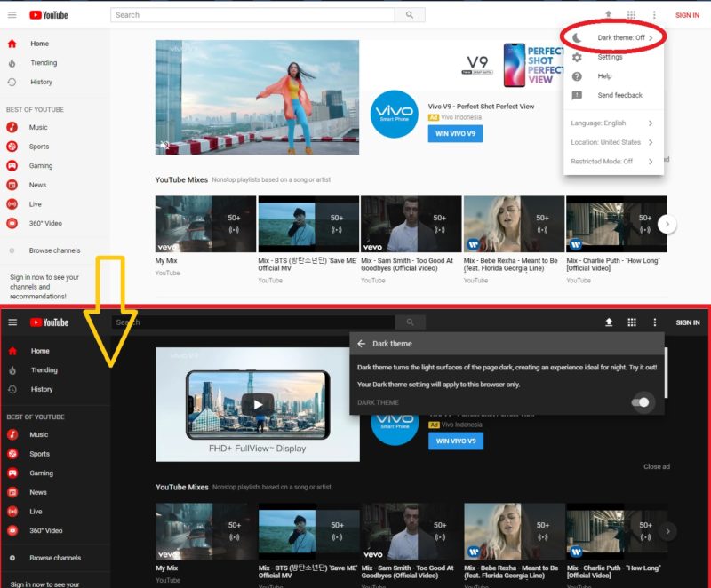The image size is (711, 588).
Task: Click next arrow of dark-theme YouTube Mixes carousel
Action: (667, 531)
